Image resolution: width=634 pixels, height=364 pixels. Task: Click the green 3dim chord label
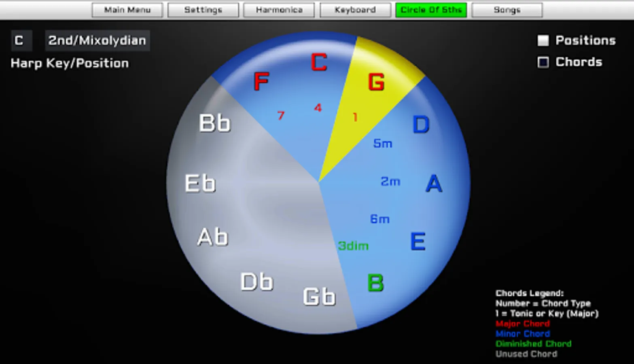click(x=353, y=245)
